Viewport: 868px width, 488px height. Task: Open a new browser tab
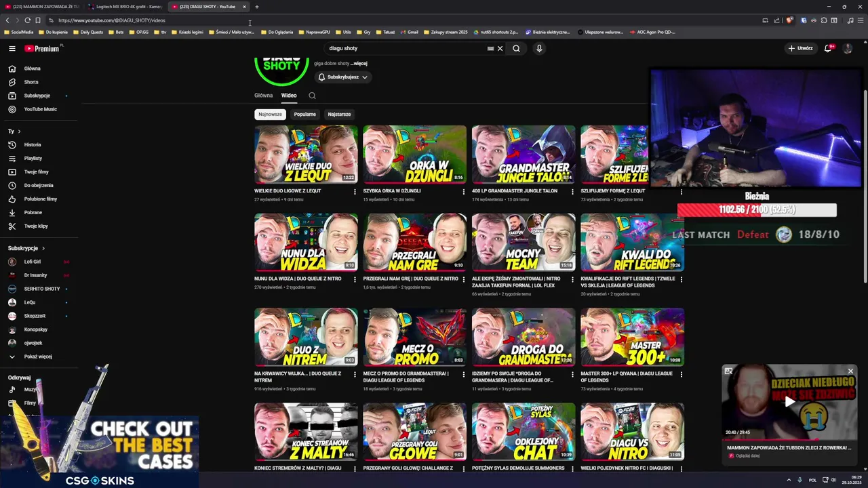[256, 7]
